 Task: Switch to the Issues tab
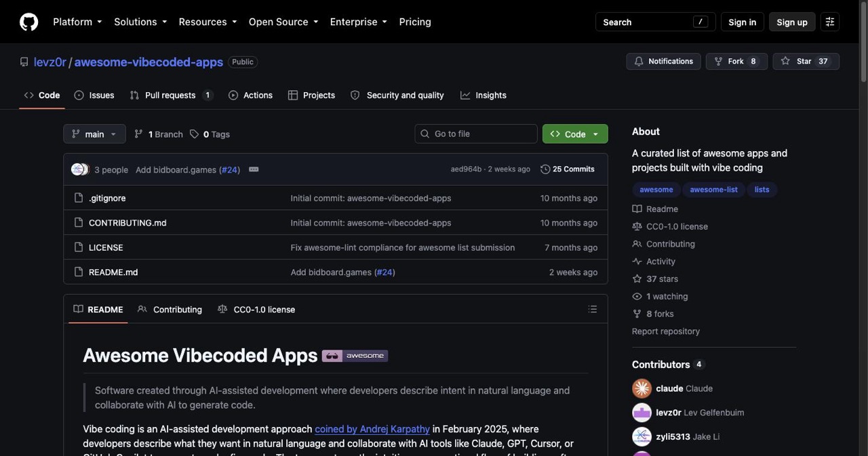[94, 96]
